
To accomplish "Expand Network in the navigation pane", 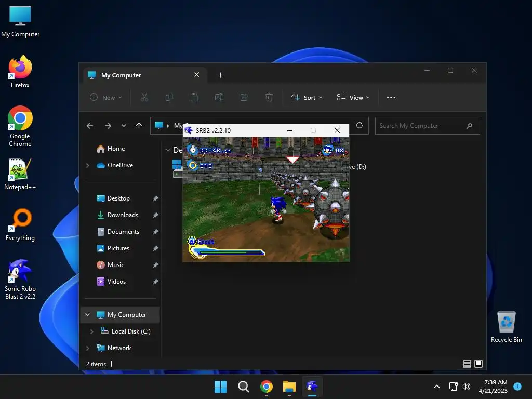I will (87, 348).
